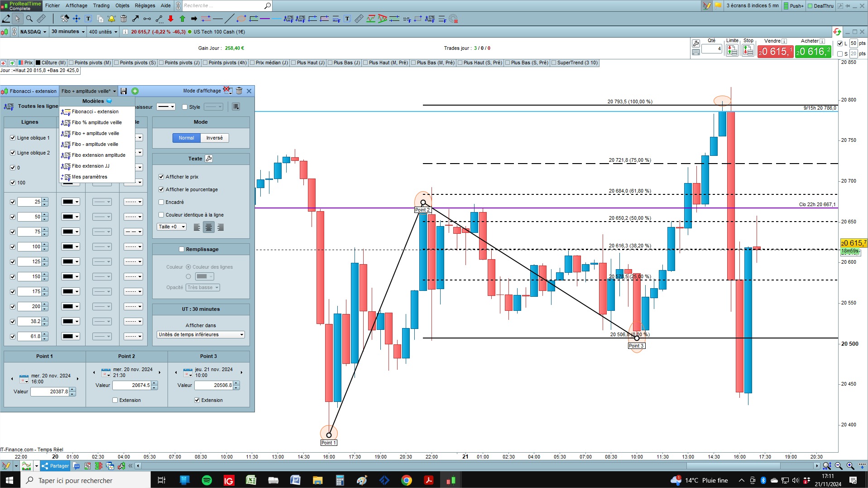This screenshot has height=488, width=868.
Task: Select the red down arrow marker
Action: [171, 19]
